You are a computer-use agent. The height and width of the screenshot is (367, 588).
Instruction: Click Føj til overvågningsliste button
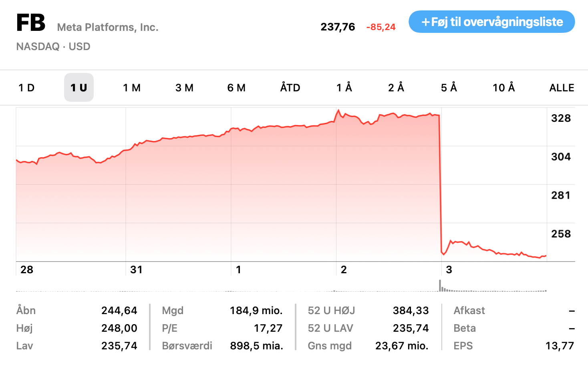click(491, 22)
